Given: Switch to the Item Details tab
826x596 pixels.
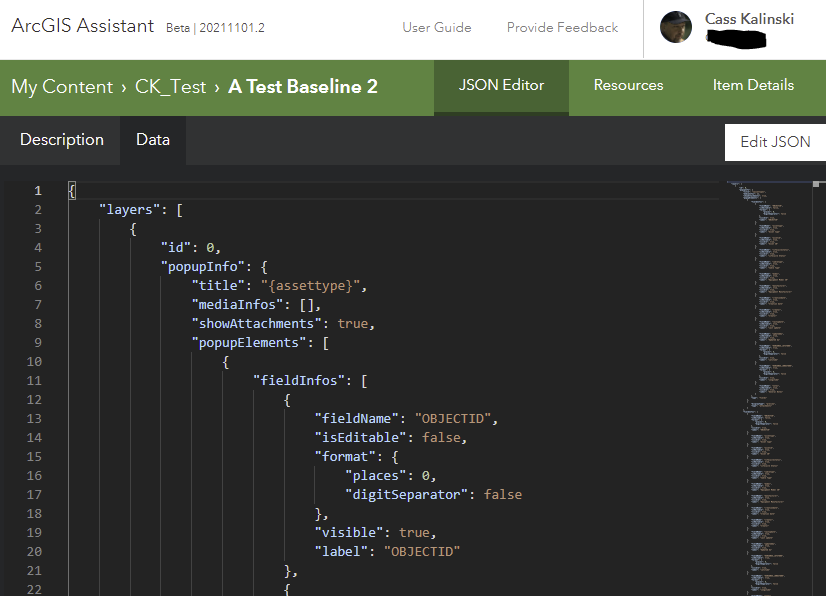Looking at the screenshot, I should (x=753, y=85).
